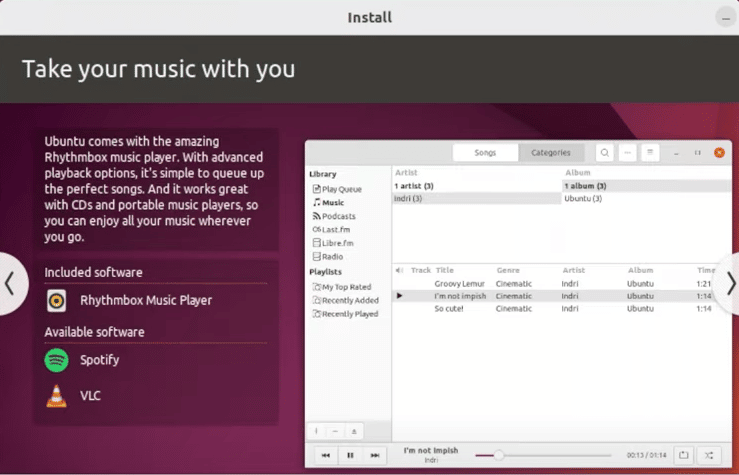Click the eject button under the sidebar
Screen dimensions: 739x475
tap(354, 431)
